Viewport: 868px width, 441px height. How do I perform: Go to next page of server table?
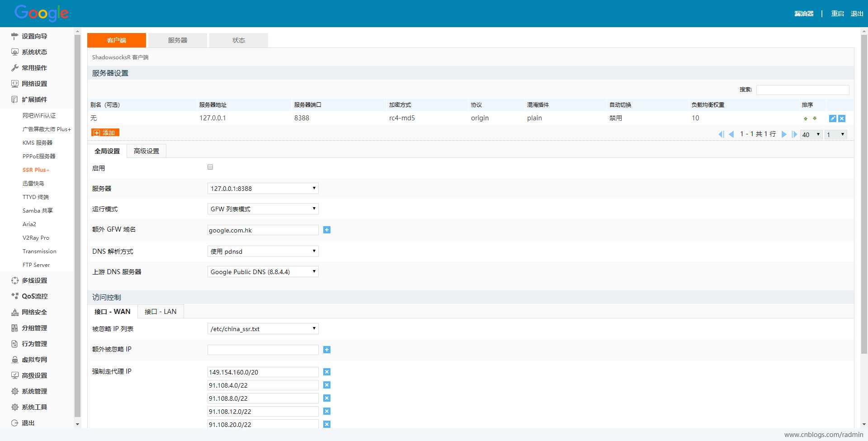pyautogui.click(x=784, y=134)
